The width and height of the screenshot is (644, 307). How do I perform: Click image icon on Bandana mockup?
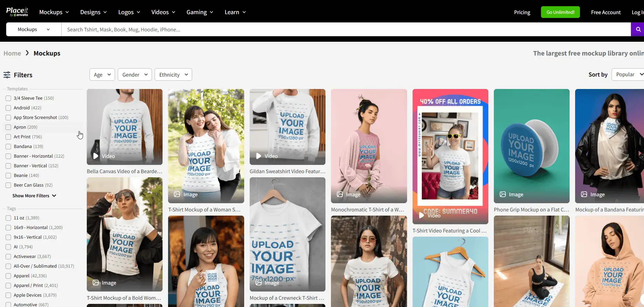coord(584,194)
